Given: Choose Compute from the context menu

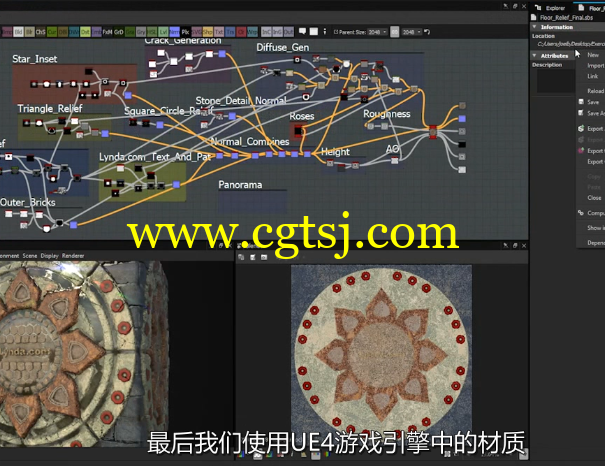Looking at the screenshot, I should (596, 213).
